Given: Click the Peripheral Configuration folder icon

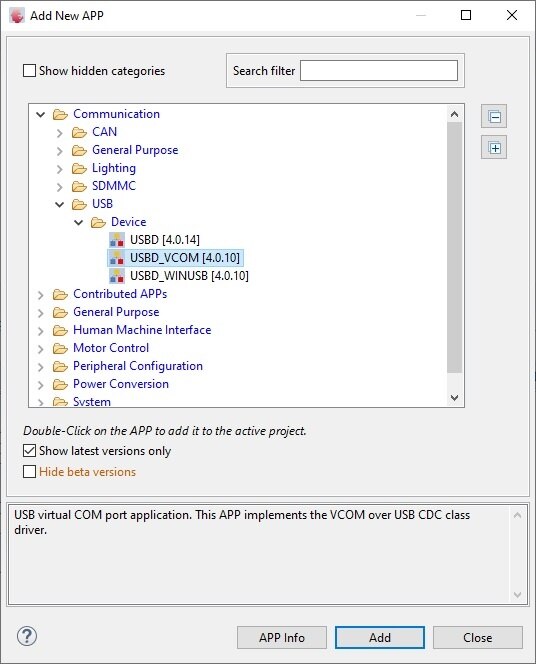Looking at the screenshot, I should 60,366.
